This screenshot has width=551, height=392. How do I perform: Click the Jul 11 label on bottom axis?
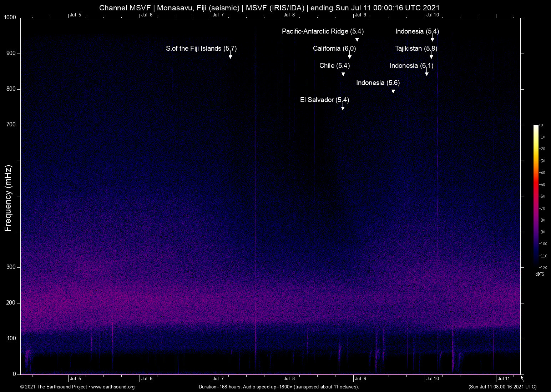[504, 379]
